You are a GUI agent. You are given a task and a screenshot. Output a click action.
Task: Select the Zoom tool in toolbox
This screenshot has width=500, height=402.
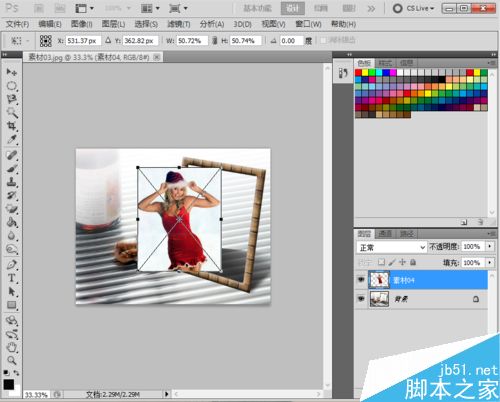pyautogui.click(x=12, y=360)
